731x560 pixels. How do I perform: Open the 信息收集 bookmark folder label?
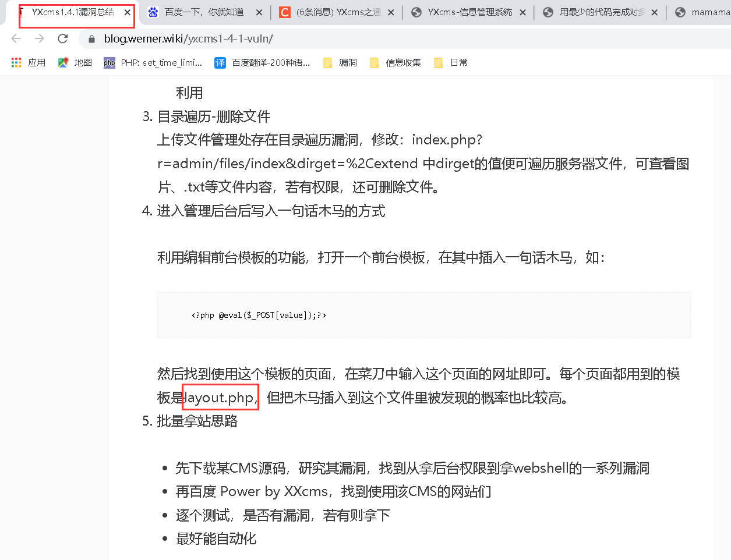404,62
